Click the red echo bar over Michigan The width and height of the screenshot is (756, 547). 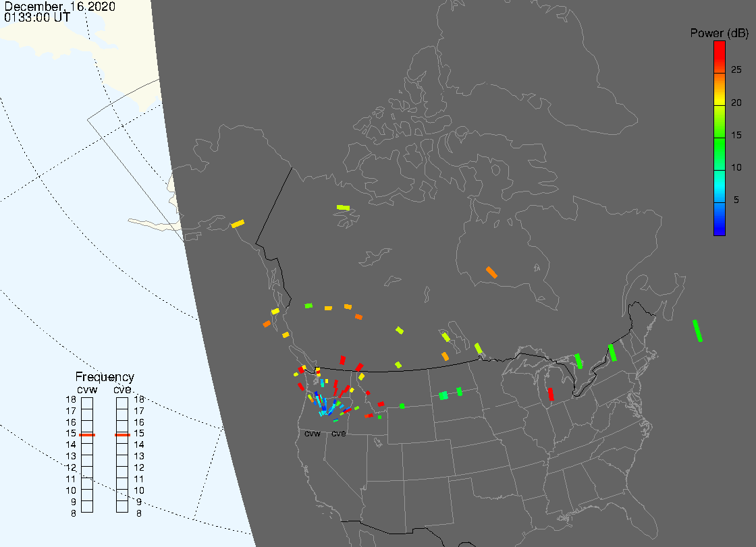pos(551,394)
